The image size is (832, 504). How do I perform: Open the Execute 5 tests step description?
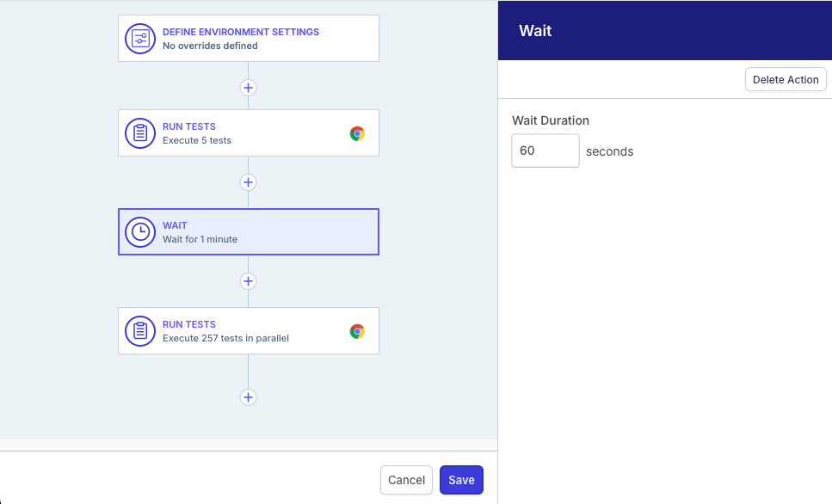point(197,140)
